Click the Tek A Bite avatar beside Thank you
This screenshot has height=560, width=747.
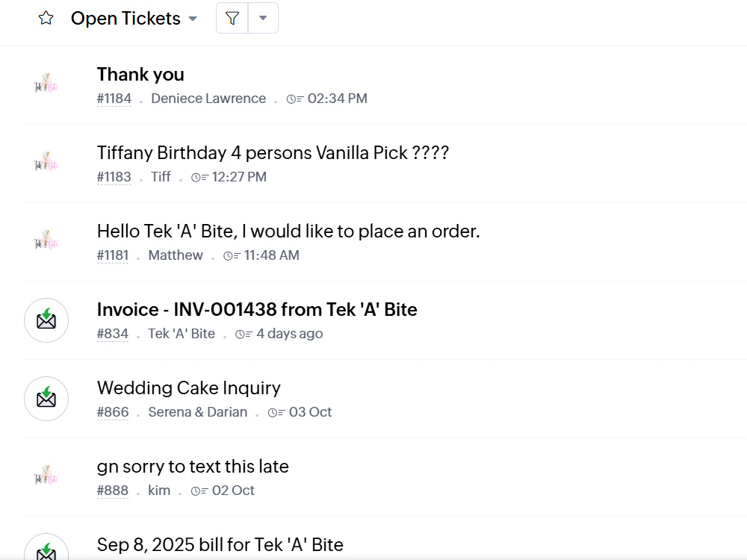[46, 84]
